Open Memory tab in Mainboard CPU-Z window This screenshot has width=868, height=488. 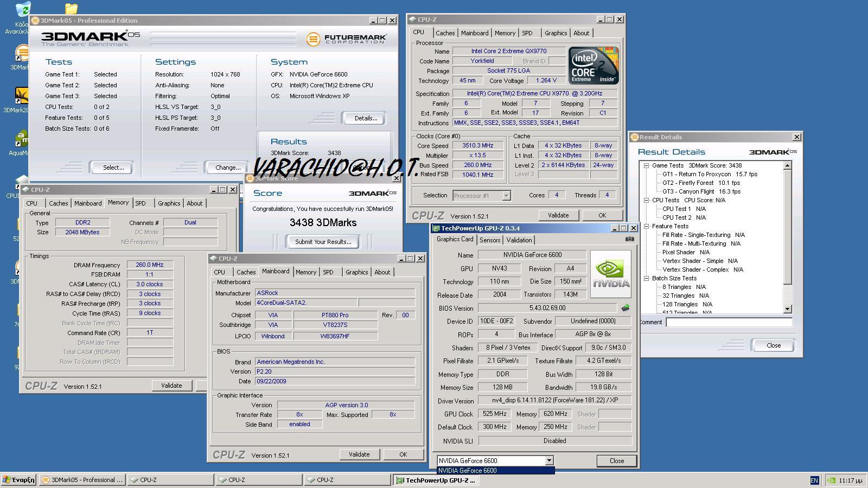pos(305,272)
